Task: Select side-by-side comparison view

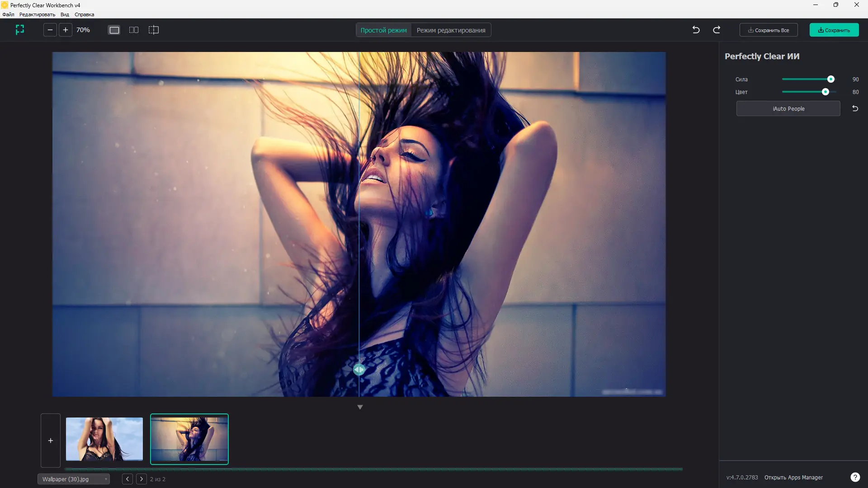Action: (x=134, y=30)
